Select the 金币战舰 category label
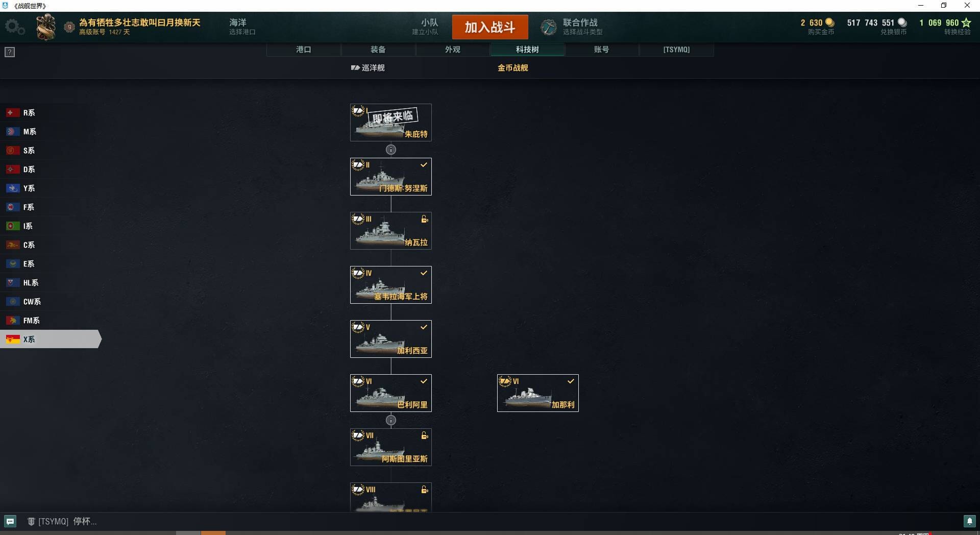 tap(513, 68)
